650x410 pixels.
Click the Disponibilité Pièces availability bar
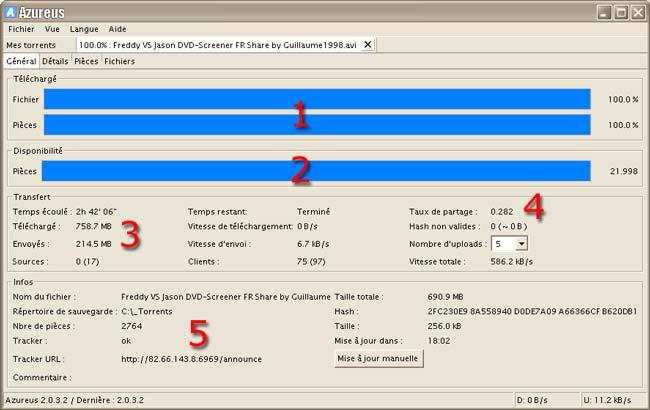[316, 171]
